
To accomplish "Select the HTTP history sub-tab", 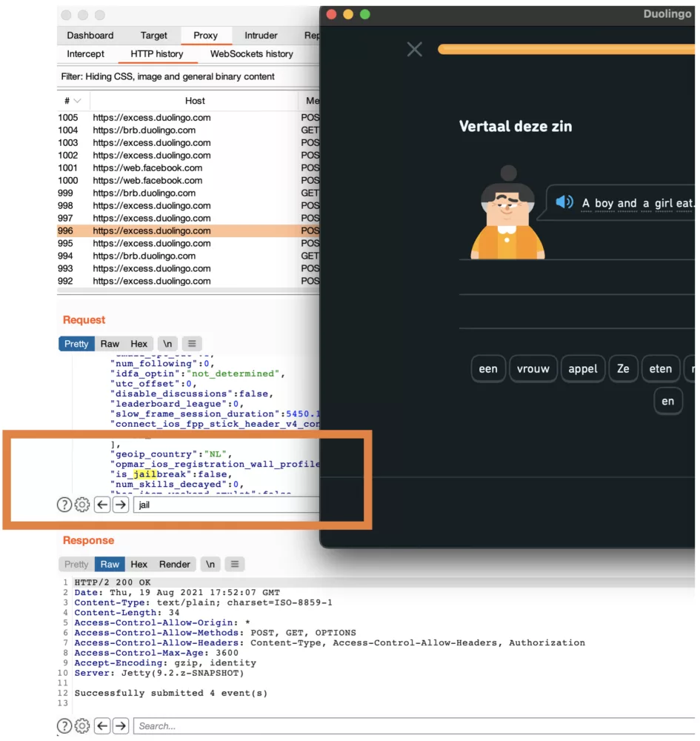I will 157,54.
